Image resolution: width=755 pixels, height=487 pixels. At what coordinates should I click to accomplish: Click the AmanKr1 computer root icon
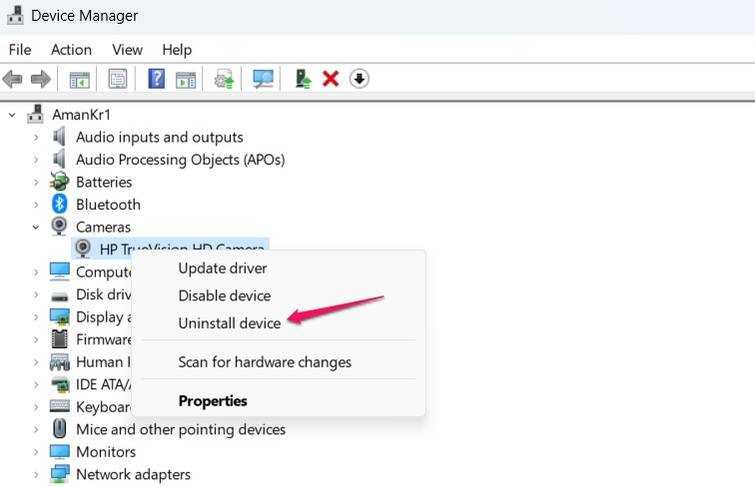click(36, 114)
